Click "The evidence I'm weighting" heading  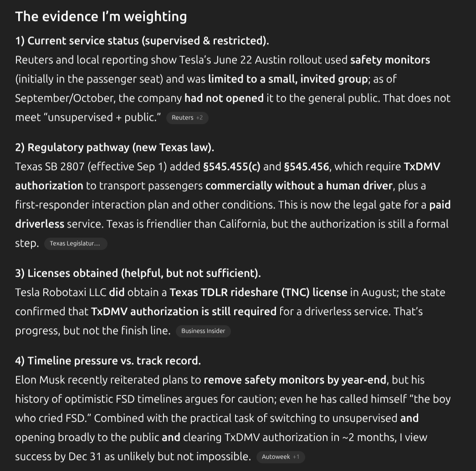pyautogui.click(x=101, y=16)
